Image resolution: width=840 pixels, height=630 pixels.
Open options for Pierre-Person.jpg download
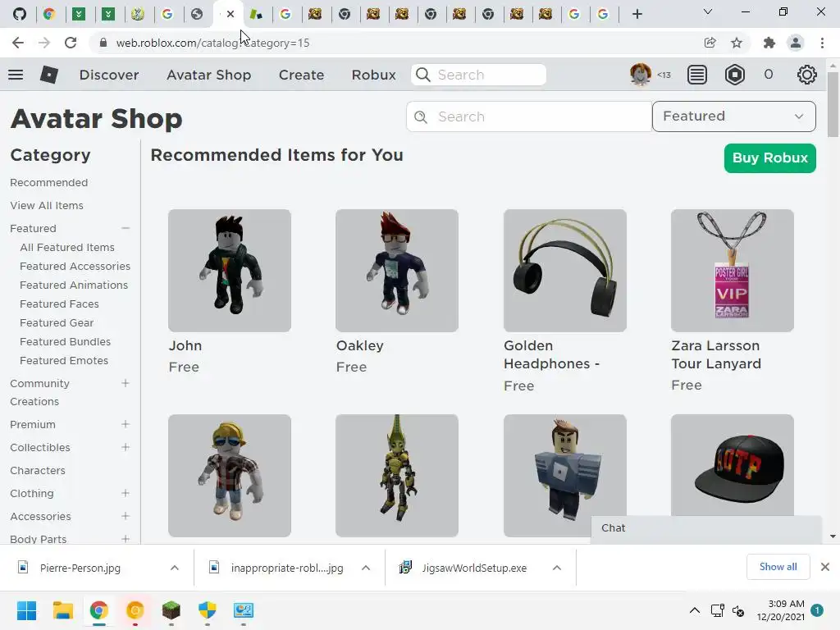(x=175, y=568)
